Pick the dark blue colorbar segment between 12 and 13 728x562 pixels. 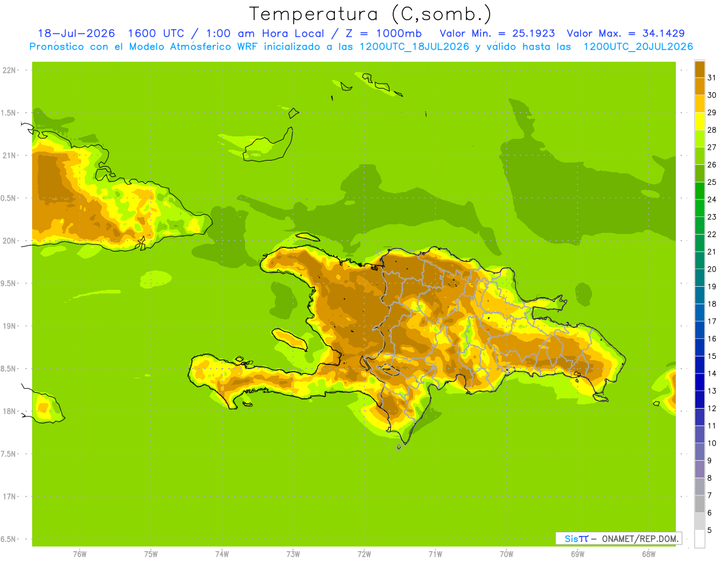(699, 400)
